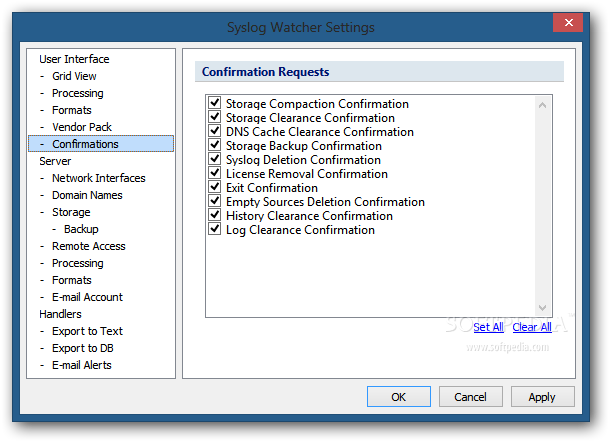Viewport: 610px width, 442px height.
Task: Open the Backup settings under Storage
Action: click(81, 229)
